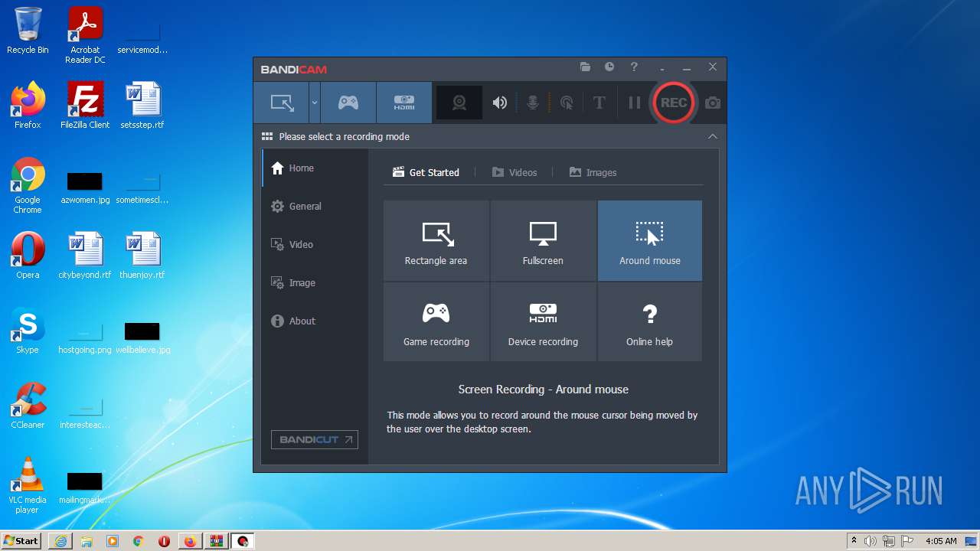Open the Firefox desktop shortcut
The height and width of the screenshot is (551, 980).
[x=28, y=106]
